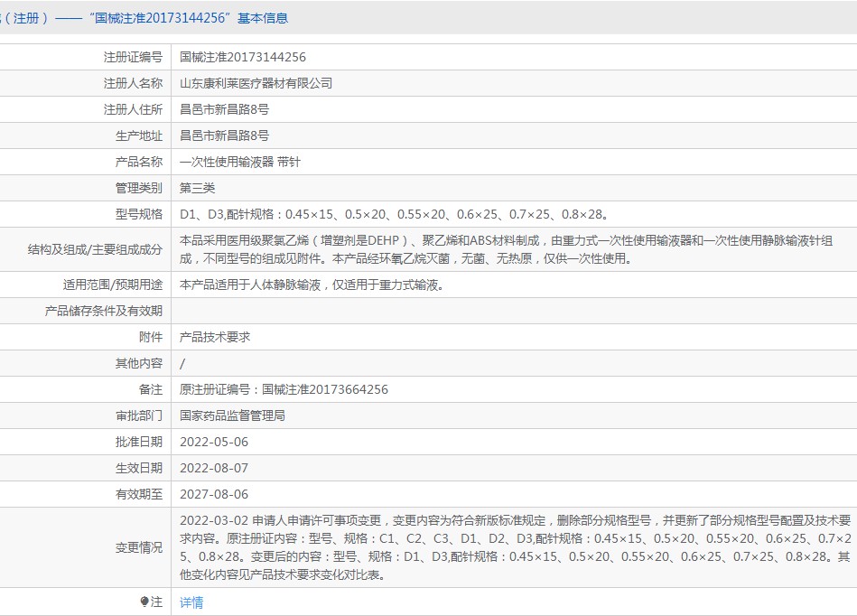Click the slash value in 其他内容 row
The width and height of the screenshot is (857, 616).
(x=182, y=363)
